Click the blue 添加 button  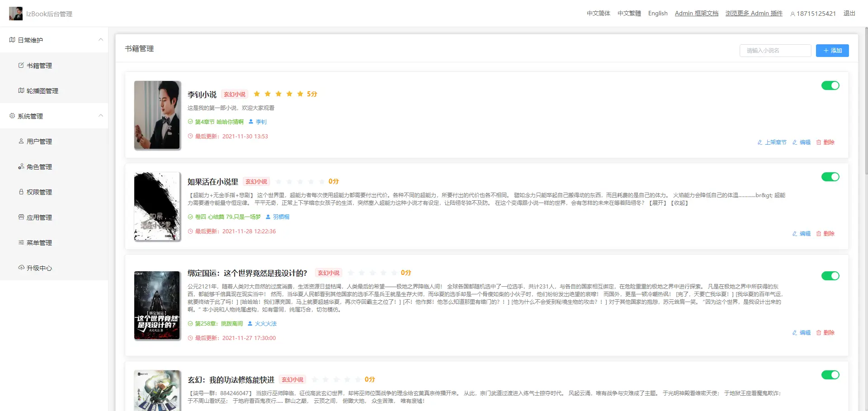click(832, 51)
